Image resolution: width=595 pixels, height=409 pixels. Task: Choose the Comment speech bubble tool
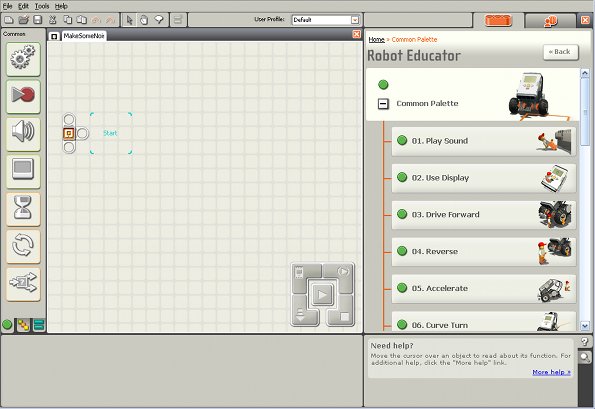tap(159, 20)
